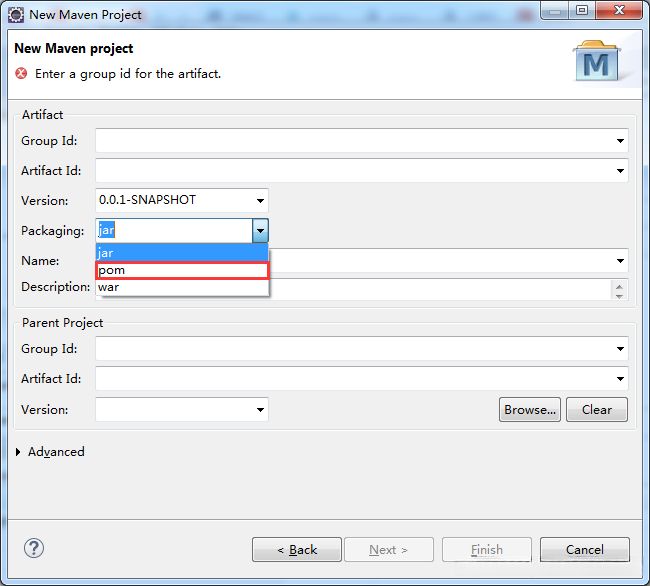The image size is (650, 586).
Task: Click the red error icon beside message
Action: pyautogui.click(x=21, y=74)
